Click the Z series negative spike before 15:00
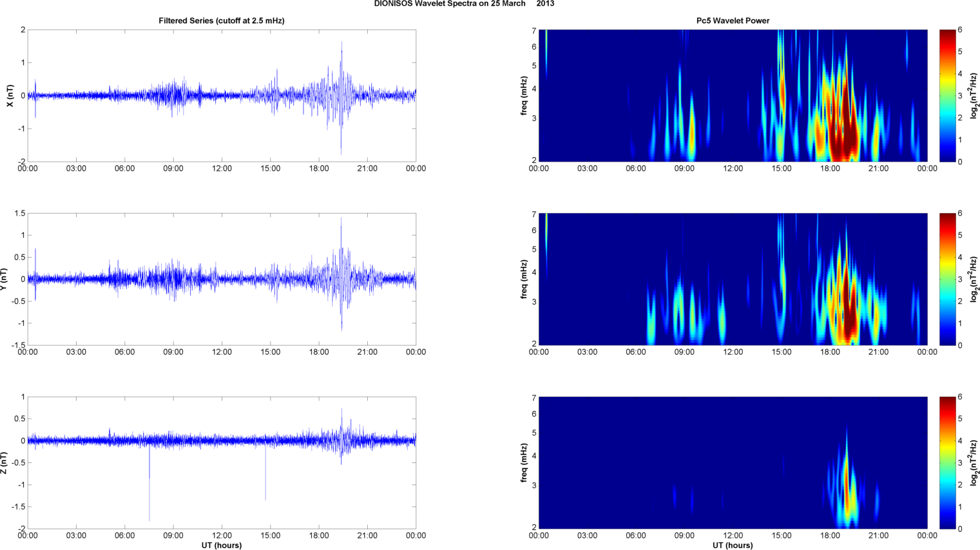This screenshot has height=550, width=980. point(265,473)
